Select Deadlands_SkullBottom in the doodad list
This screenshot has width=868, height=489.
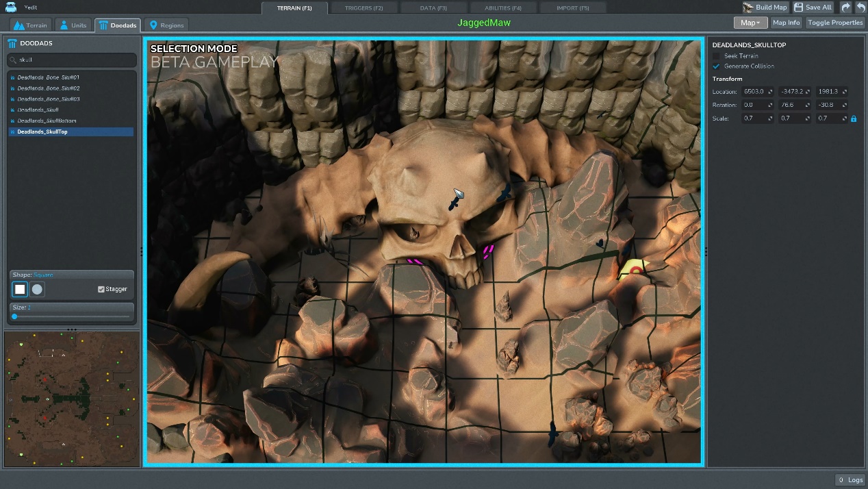pyautogui.click(x=47, y=121)
